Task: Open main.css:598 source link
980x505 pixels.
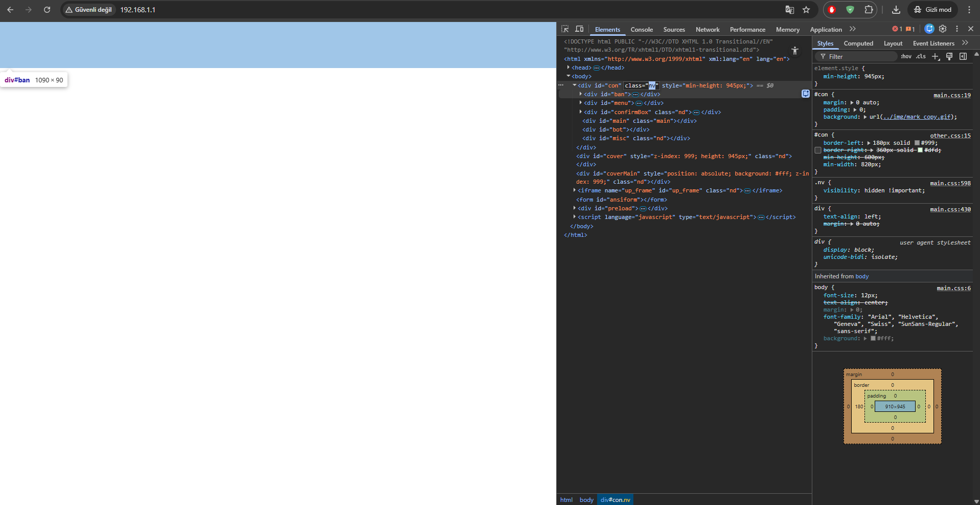Action: tap(950, 183)
